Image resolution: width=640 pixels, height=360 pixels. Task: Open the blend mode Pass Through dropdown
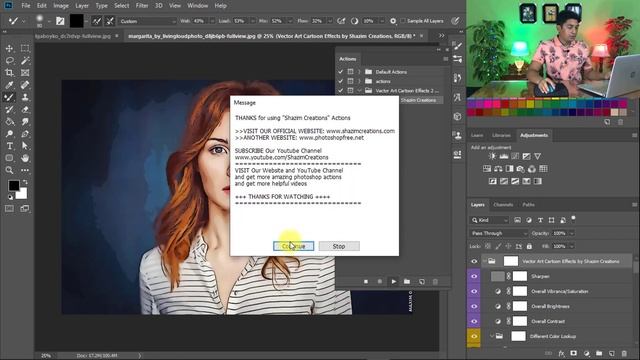coord(499,233)
